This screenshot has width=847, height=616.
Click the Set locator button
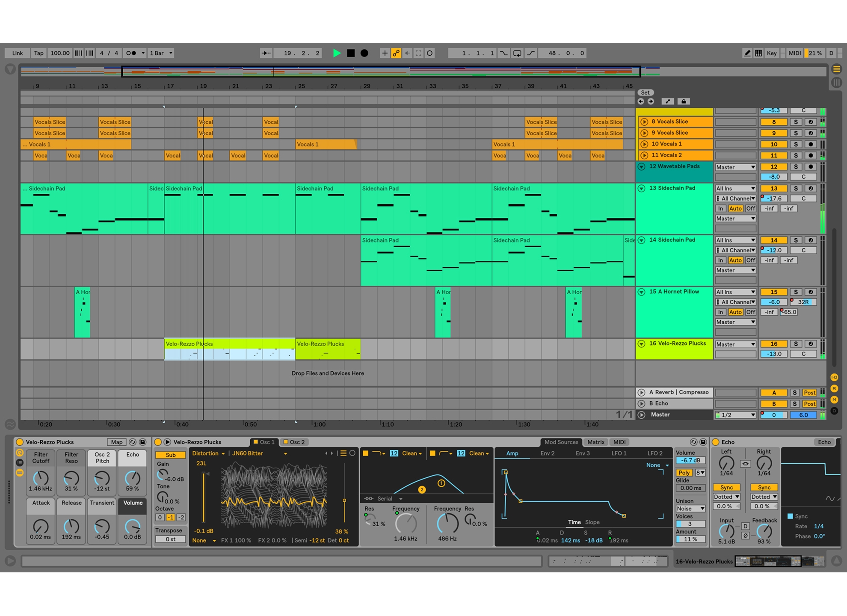[645, 92]
